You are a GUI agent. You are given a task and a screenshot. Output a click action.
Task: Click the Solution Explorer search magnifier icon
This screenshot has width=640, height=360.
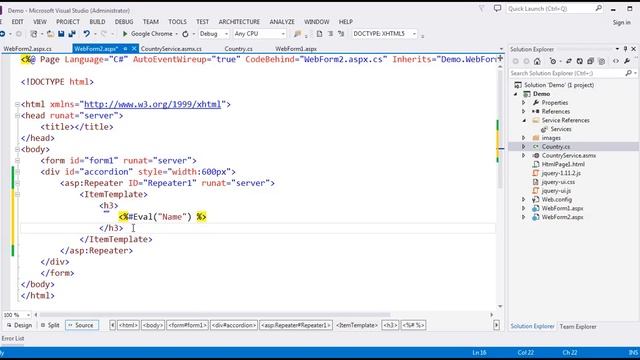tap(629, 73)
